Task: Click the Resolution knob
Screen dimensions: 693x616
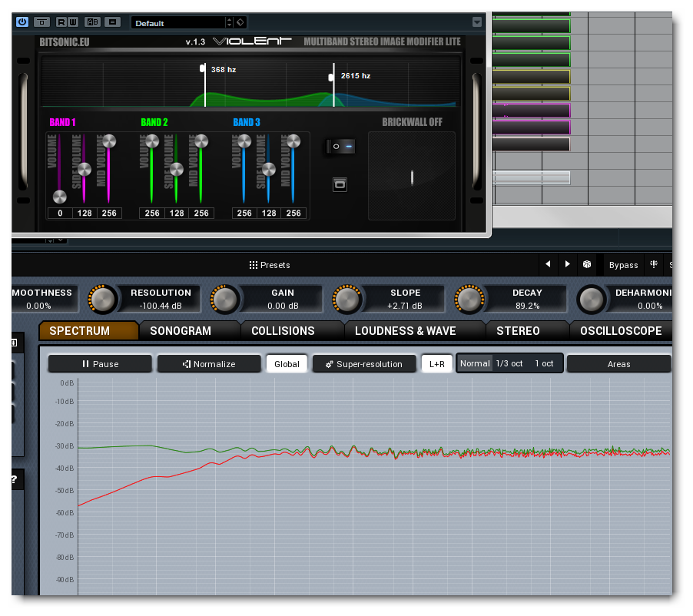Action: (x=102, y=300)
